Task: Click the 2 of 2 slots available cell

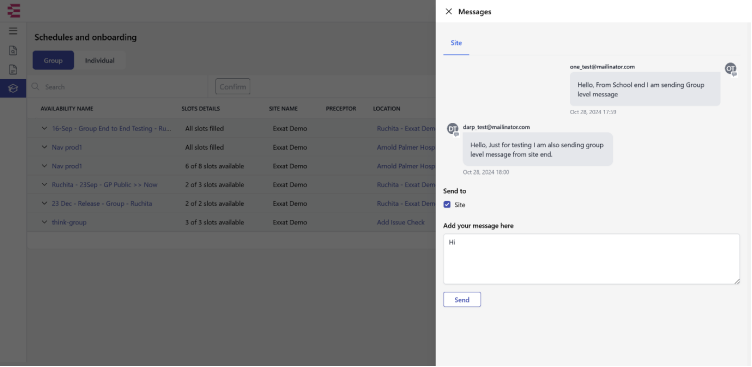Action: 215,203
